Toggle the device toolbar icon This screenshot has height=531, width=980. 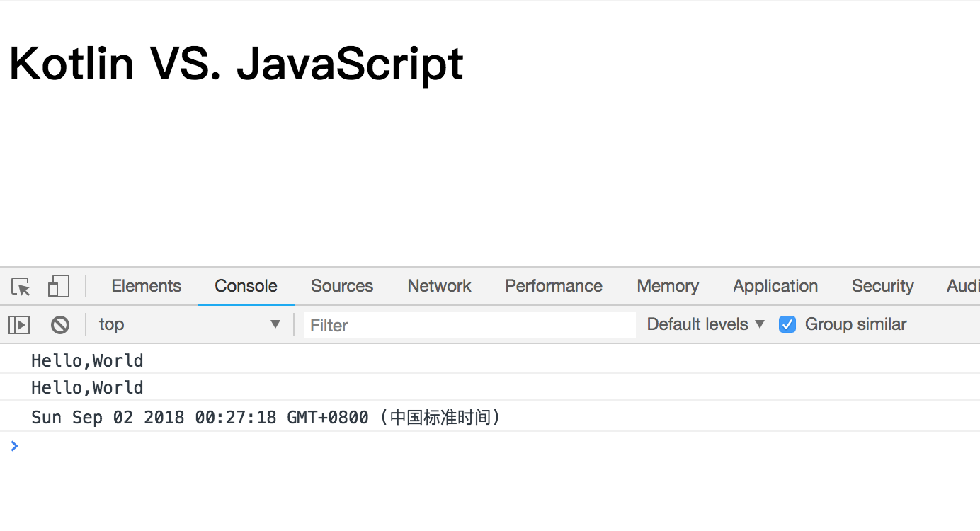[x=58, y=287]
